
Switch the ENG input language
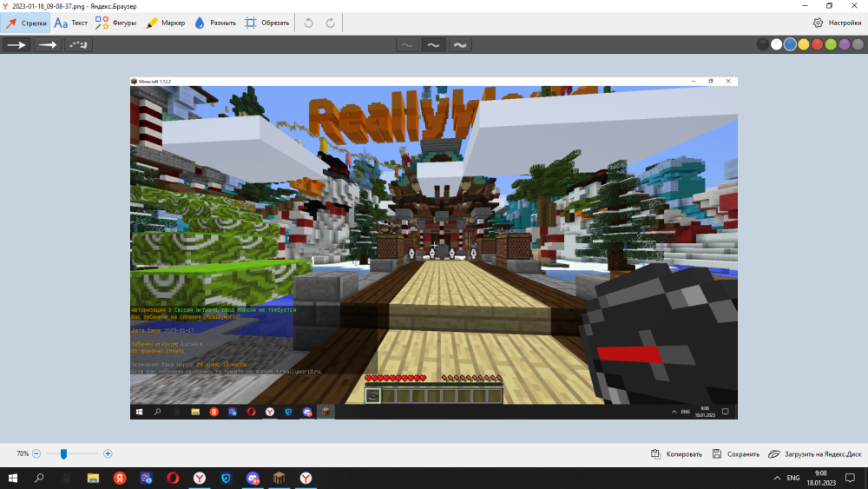coord(793,478)
